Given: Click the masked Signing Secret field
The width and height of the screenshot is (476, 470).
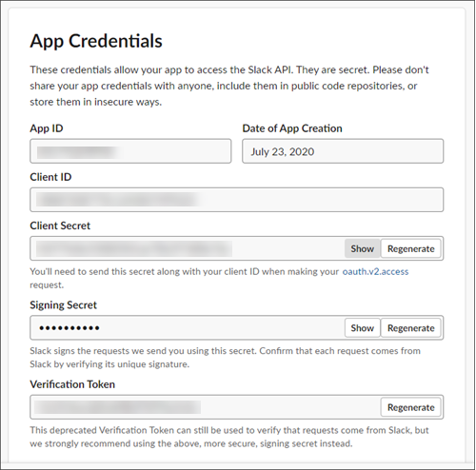Looking at the screenshot, I should click(x=188, y=328).
